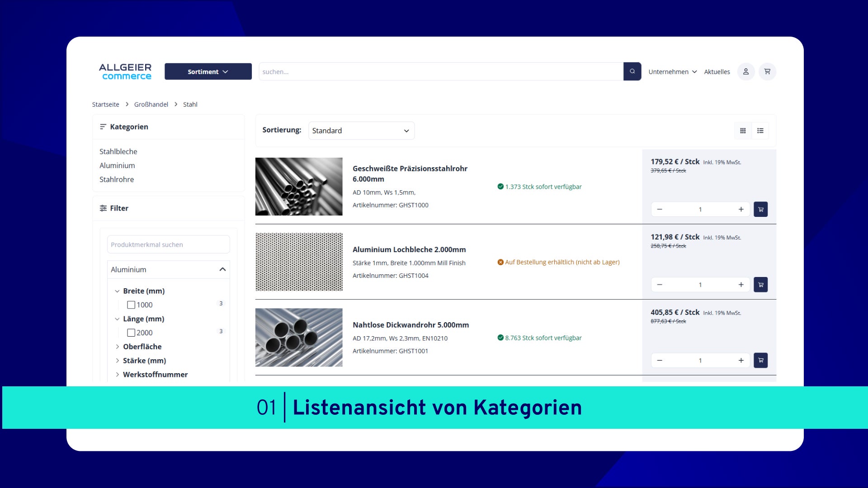Open the Sortiment menu
Viewport: 868px width, 488px height.
coord(208,71)
